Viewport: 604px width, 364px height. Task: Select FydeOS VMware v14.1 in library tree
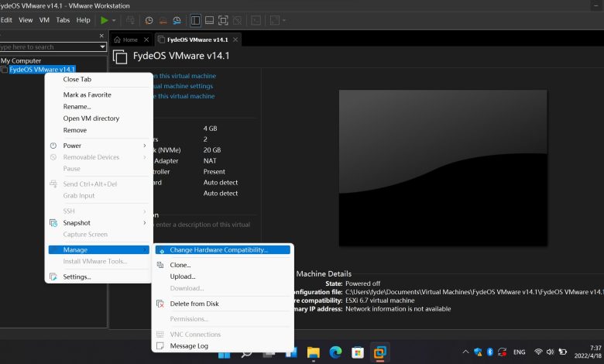[42, 70]
